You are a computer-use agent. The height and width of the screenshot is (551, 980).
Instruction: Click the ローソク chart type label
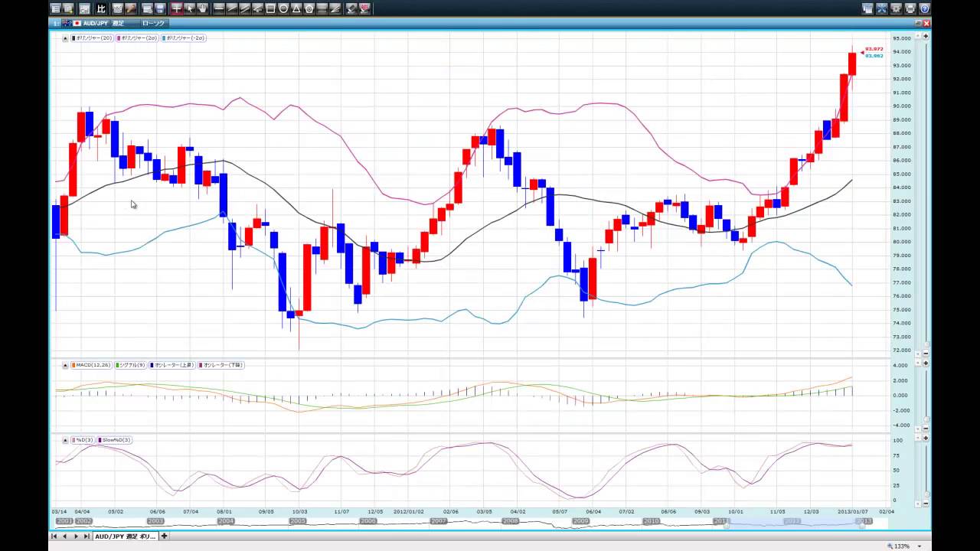[153, 23]
